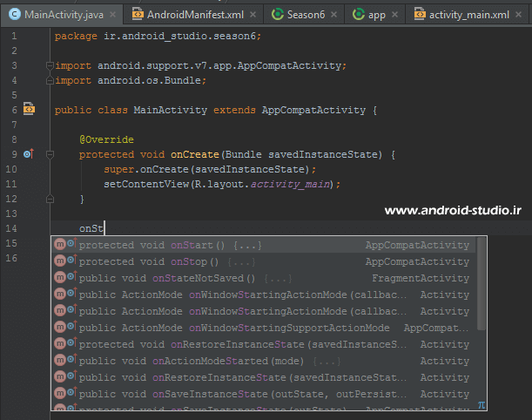Close the Season6 tab
This screenshot has height=420, width=532.
(334, 15)
